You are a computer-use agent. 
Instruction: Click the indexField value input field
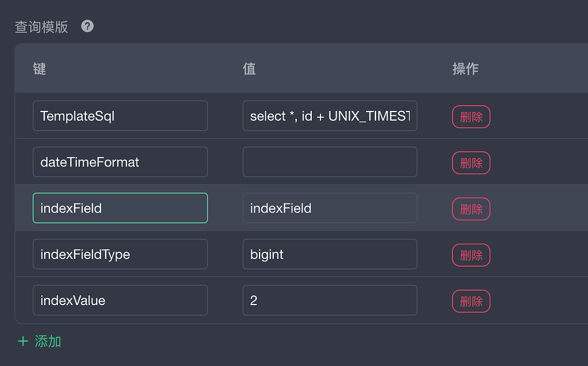pos(330,208)
